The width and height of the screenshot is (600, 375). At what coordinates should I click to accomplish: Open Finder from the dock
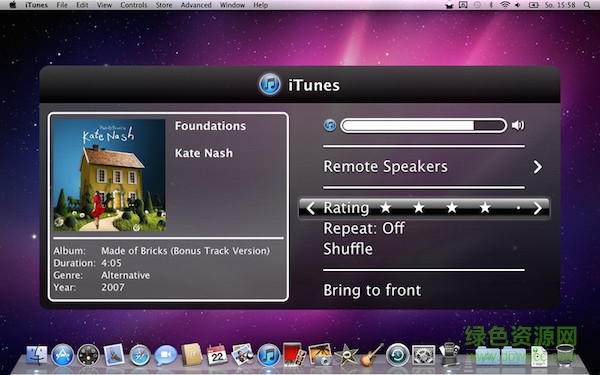(x=37, y=355)
